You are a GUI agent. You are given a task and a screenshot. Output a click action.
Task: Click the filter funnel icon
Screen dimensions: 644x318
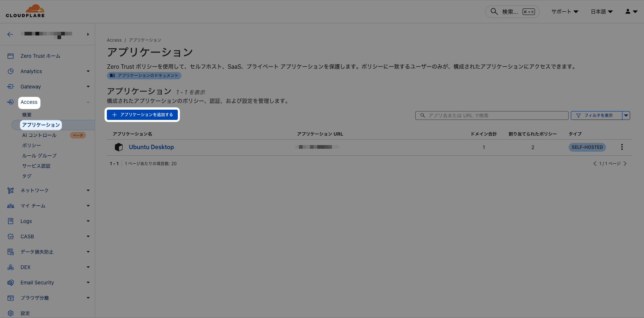tap(579, 116)
